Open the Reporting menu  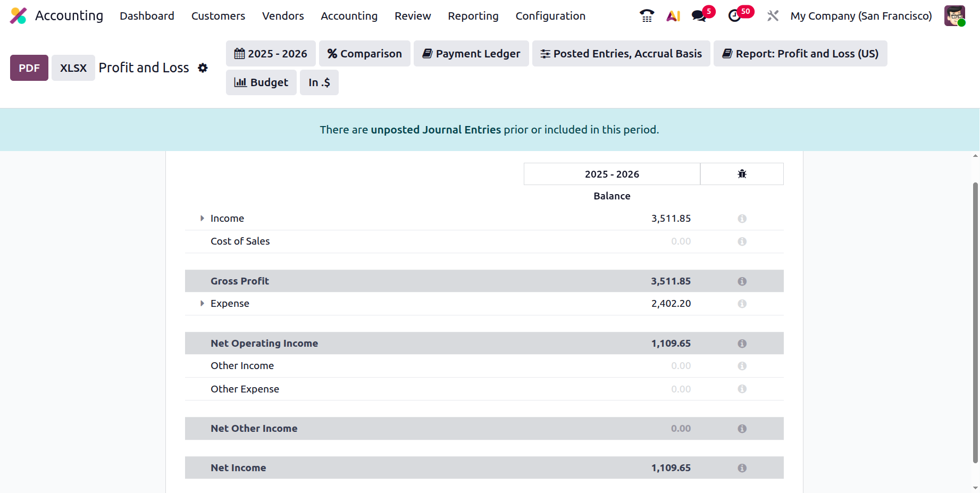click(x=473, y=16)
